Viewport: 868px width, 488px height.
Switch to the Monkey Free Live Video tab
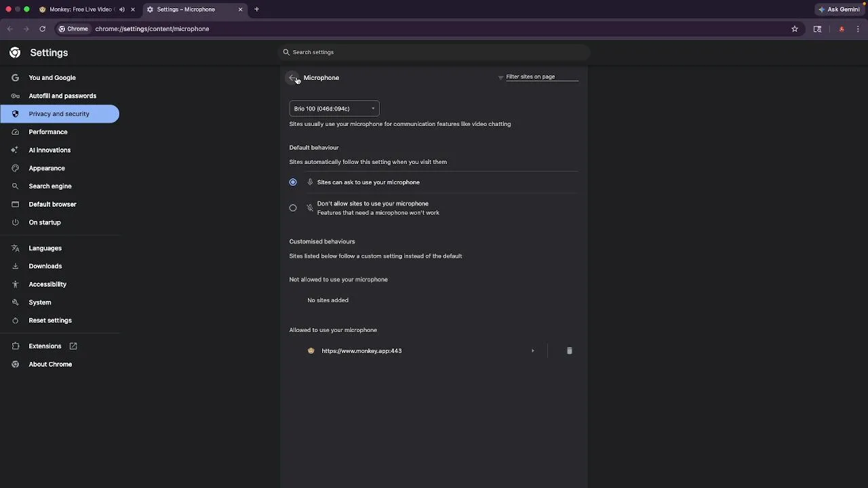click(87, 9)
